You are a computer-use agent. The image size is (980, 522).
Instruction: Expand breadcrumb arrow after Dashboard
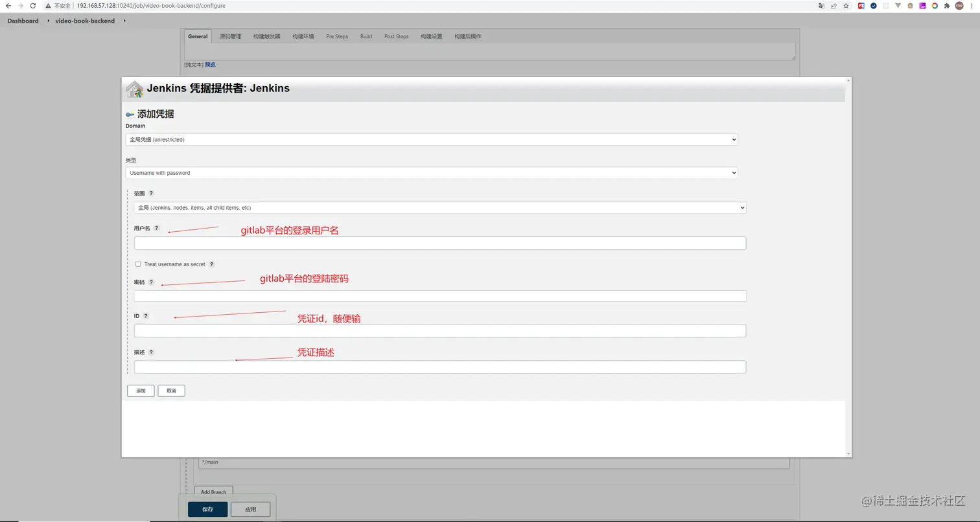pos(48,21)
